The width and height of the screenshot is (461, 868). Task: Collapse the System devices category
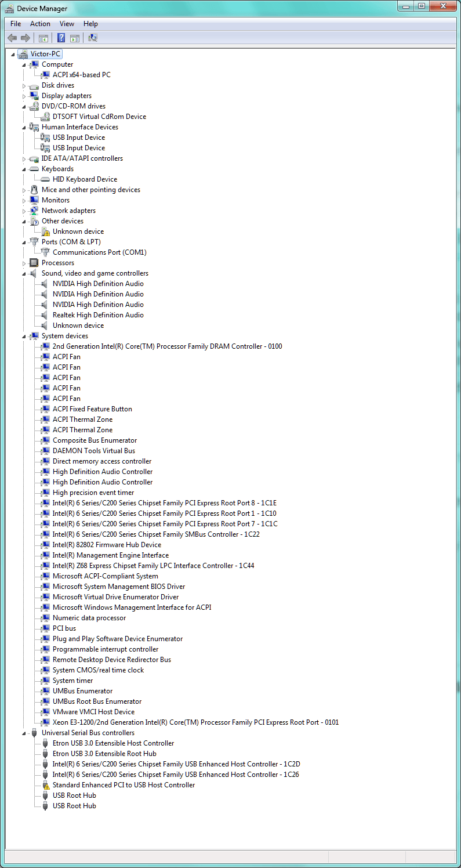(x=24, y=337)
